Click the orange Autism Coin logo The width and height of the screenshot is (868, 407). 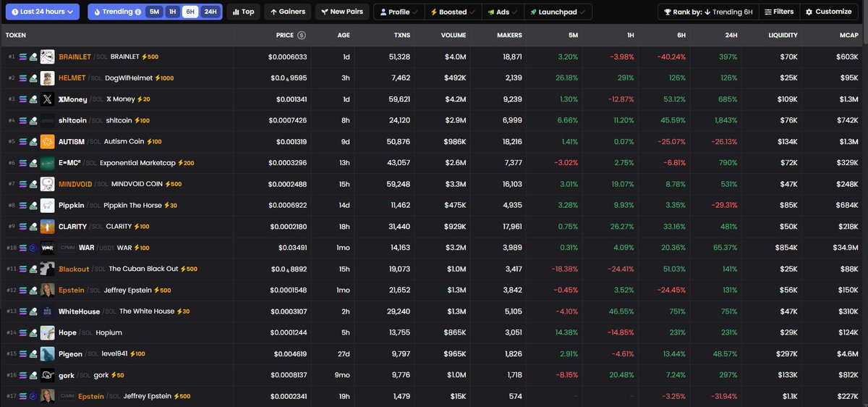48,142
